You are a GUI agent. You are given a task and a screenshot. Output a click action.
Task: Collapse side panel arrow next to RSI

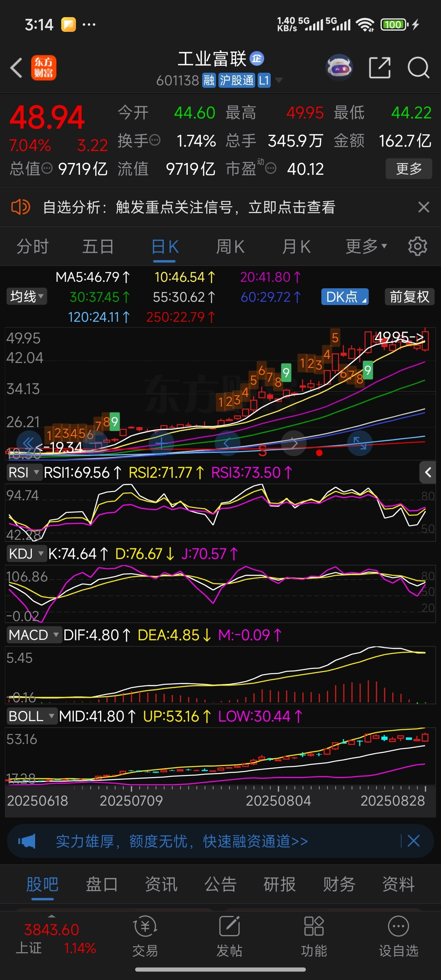coord(428,472)
